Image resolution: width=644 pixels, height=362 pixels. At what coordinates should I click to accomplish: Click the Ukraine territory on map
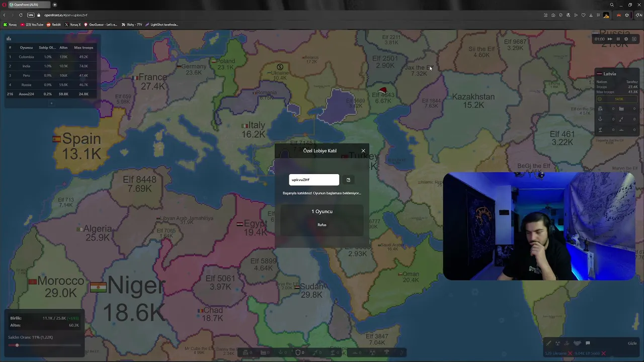click(280, 73)
